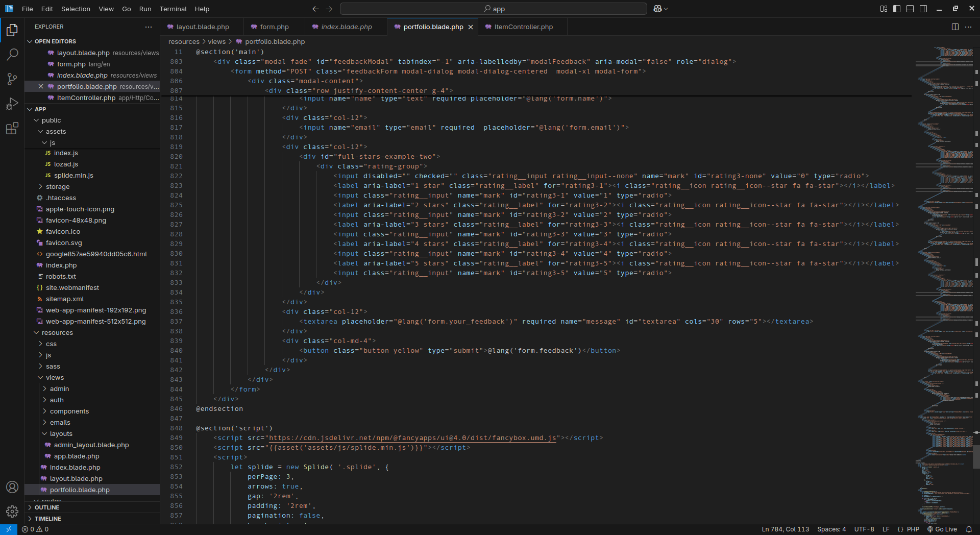
Task: Switch to the ItemController.php tab
Action: (523, 27)
